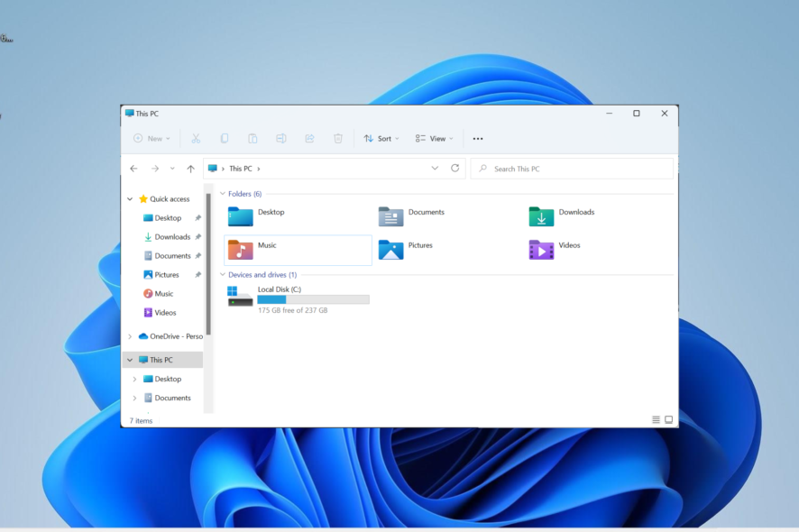This screenshot has height=532, width=799.
Task: Select Documents under Quick access
Action: pos(172,256)
